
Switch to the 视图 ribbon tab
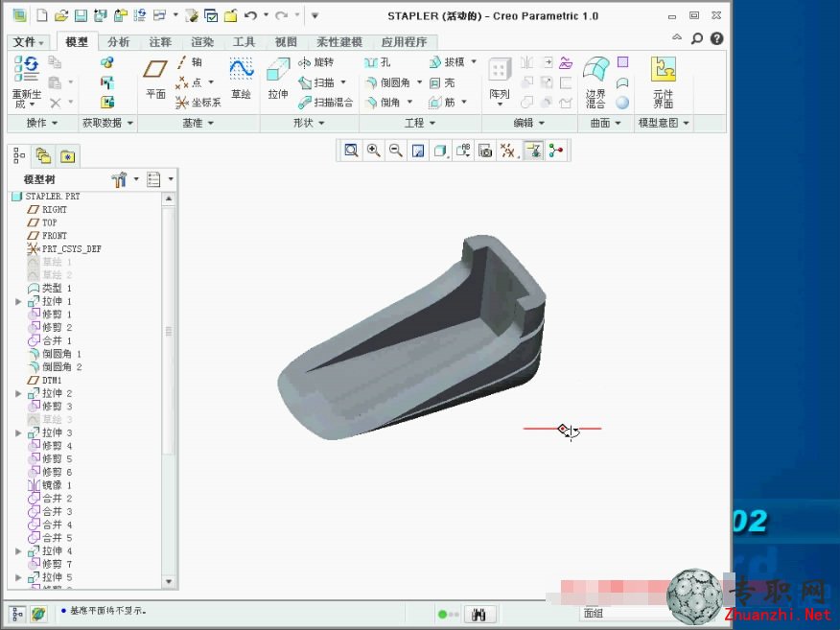point(286,42)
